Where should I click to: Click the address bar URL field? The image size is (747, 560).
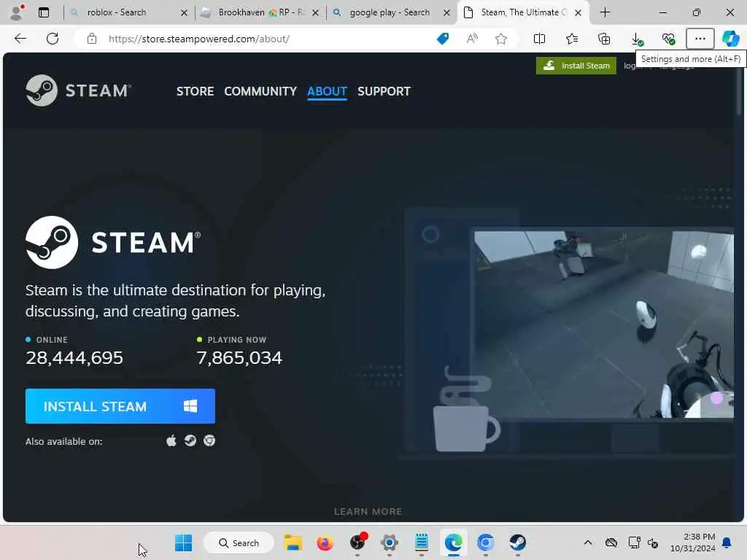click(x=267, y=39)
